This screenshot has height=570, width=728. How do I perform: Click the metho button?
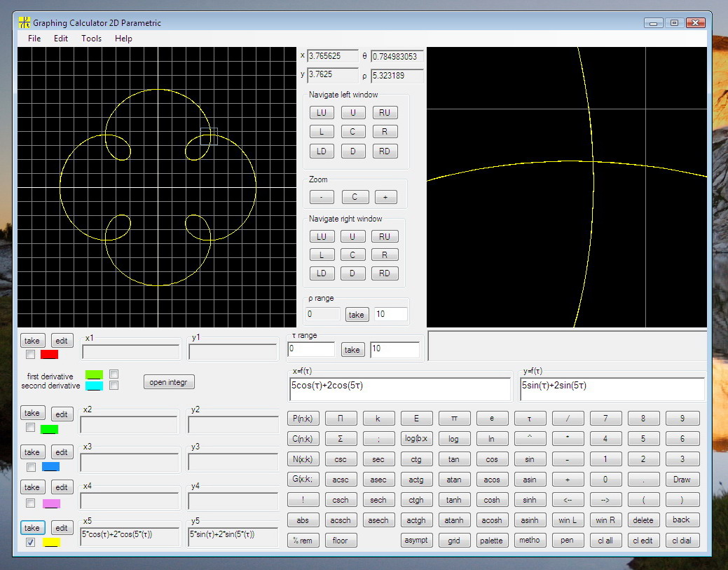coord(530,541)
